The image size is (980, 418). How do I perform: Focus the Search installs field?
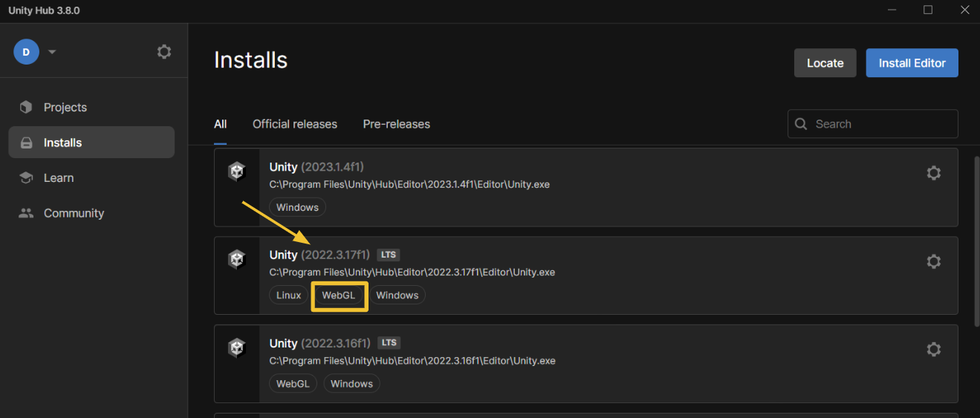click(873, 124)
